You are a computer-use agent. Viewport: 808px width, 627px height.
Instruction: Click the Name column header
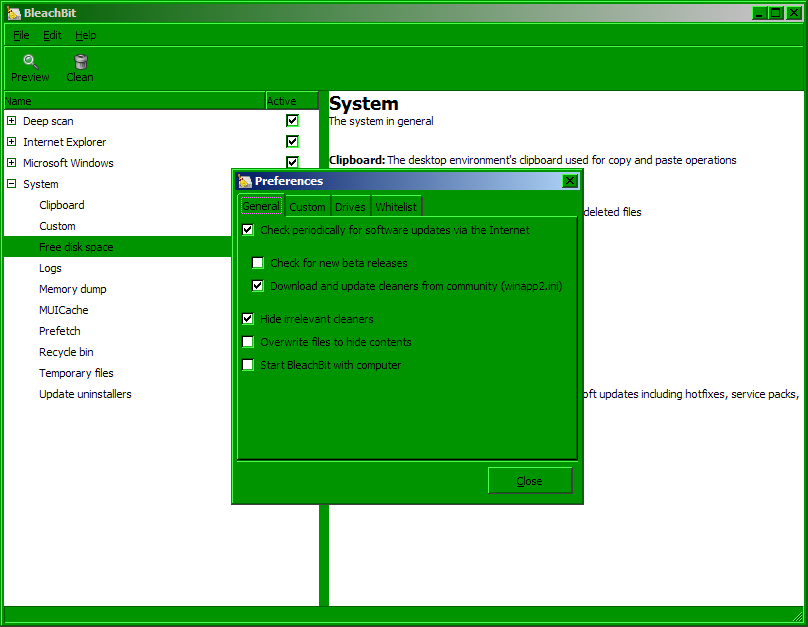coord(134,101)
